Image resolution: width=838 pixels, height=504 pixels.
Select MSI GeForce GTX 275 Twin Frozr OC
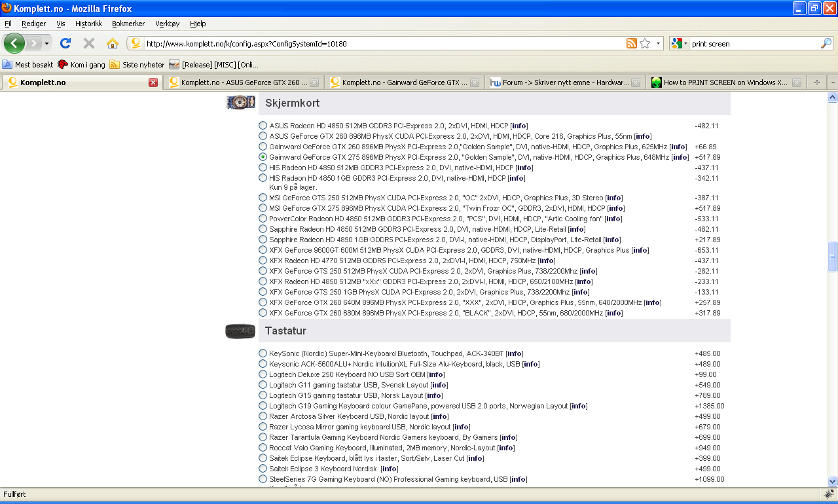coord(263,208)
